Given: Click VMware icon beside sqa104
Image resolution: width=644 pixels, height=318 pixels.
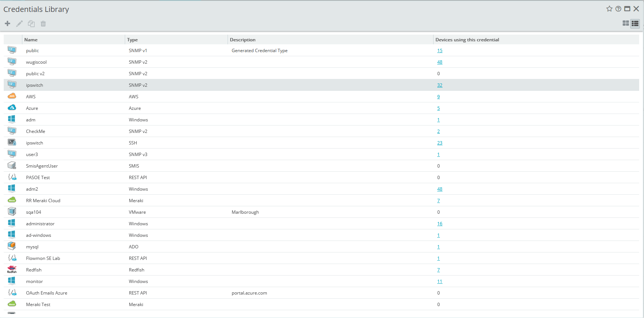Looking at the screenshot, I should tap(12, 212).
